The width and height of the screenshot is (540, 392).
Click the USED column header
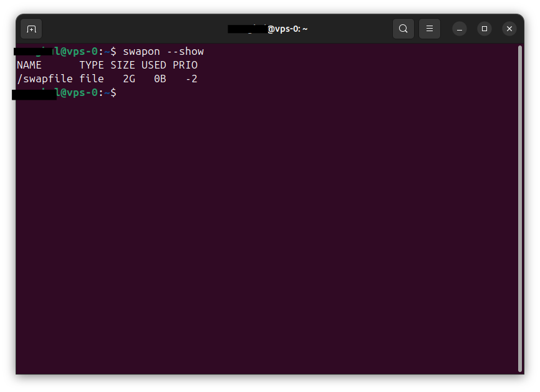[154, 65]
